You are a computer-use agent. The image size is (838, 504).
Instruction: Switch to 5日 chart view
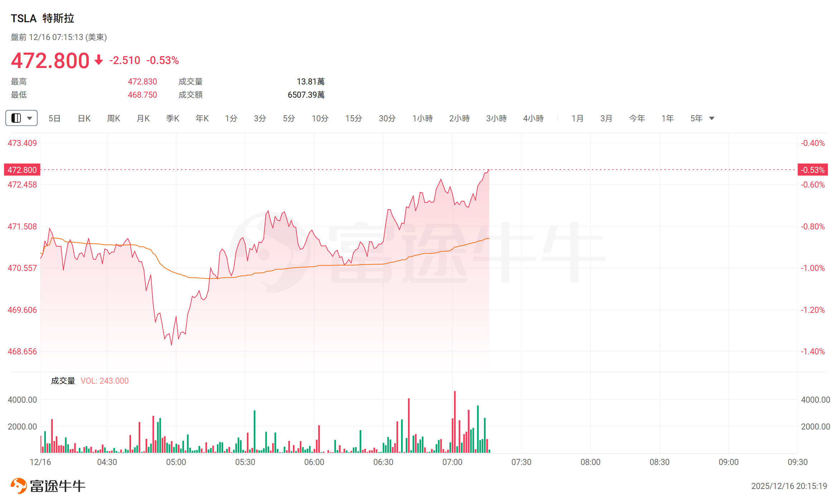[x=54, y=118]
